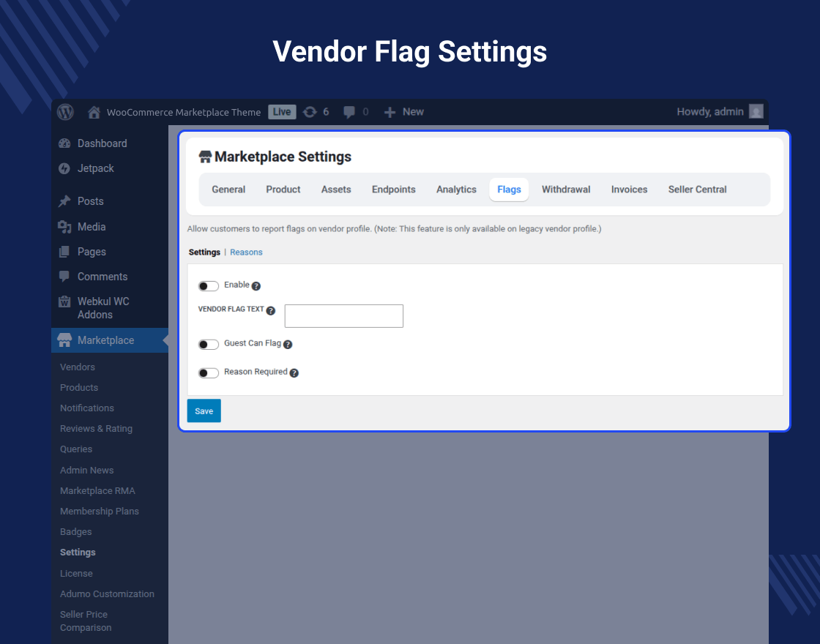Open Products in Marketplace submenu
Screen dimensions: 820x644
tap(79, 387)
